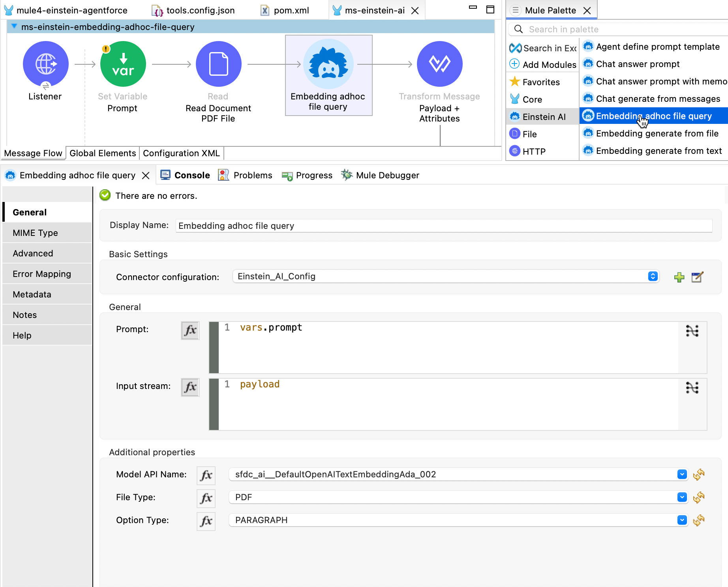The width and height of the screenshot is (728, 587).
Task: Open the pom.xml editor tab
Action: tap(285, 11)
